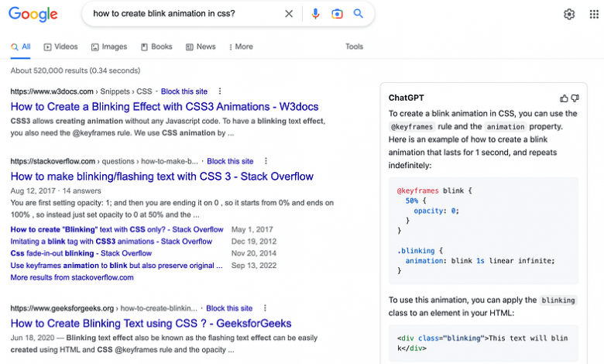The height and width of the screenshot is (364, 604).
Task: Click the div class blinking HTML code block
Action: click(x=483, y=343)
